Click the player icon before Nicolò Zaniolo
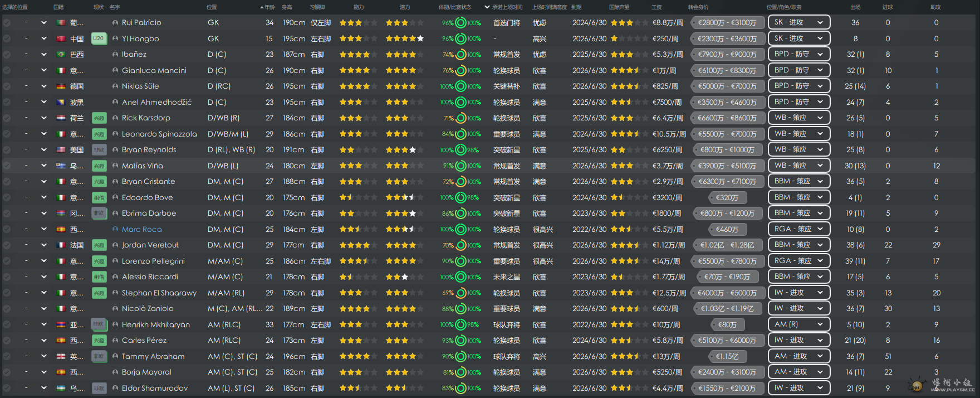Screen dimensions: 980x398 click(x=115, y=309)
